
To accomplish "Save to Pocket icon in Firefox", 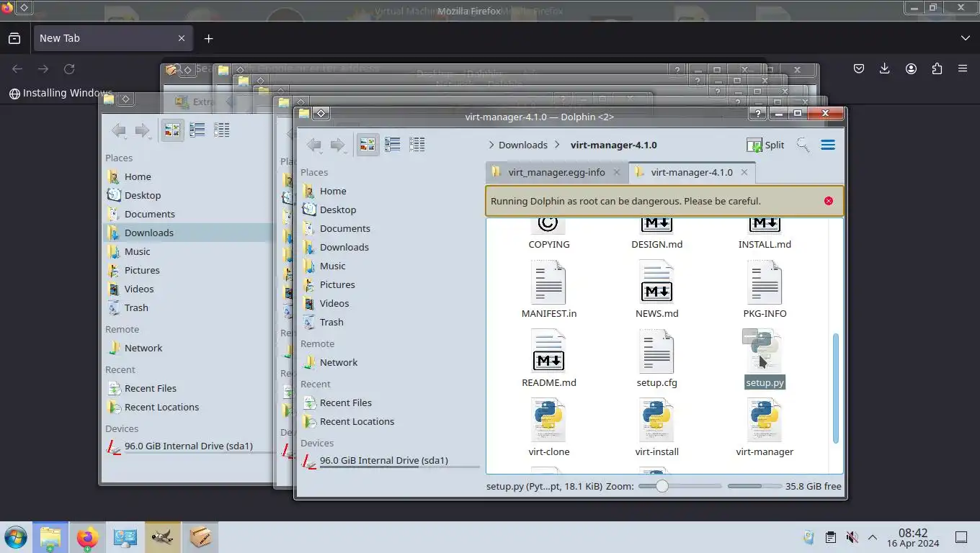I will click(859, 69).
